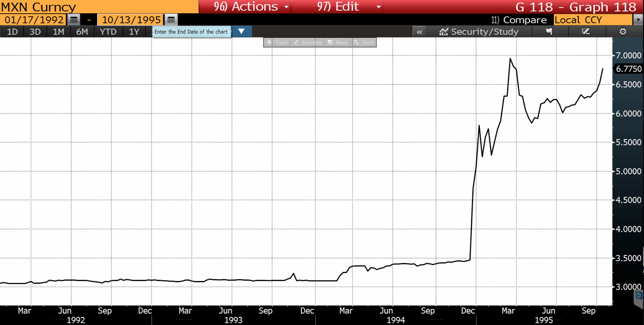Image resolution: width=644 pixels, height=325 pixels.
Task: Activate the Track crosshair tool
Action: [x=277, y=42]
